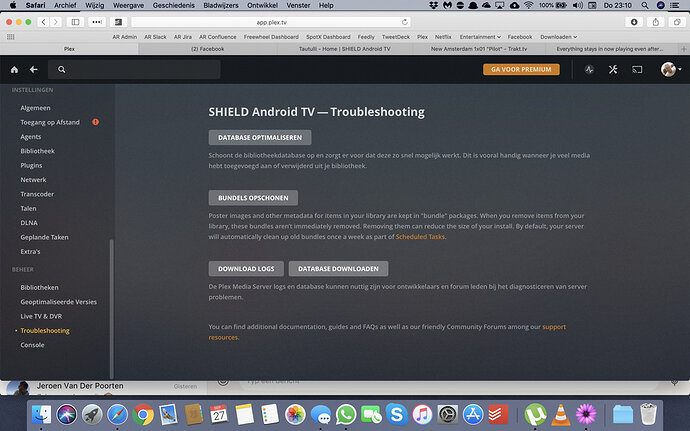
Task: Reload the page with the refresh icon
Action: [404, 22]
